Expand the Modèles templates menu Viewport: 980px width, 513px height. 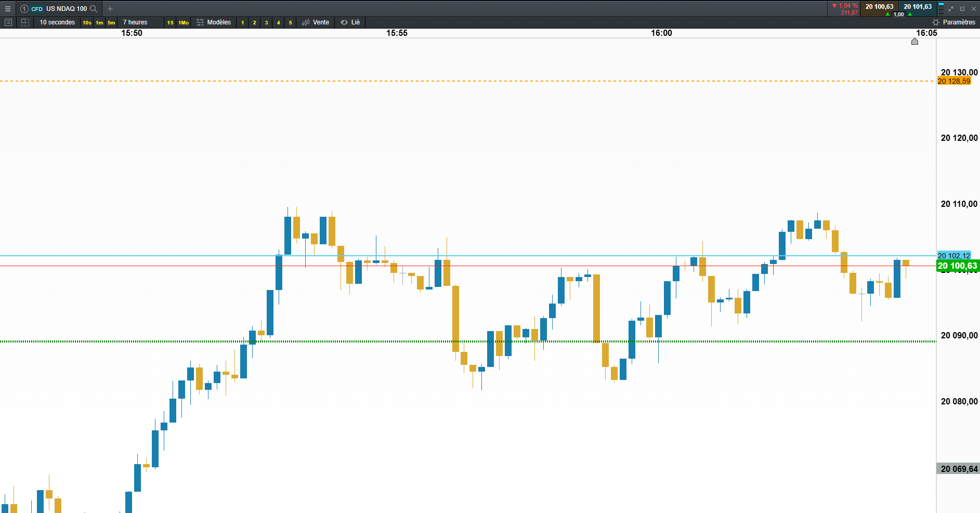pyautogui.click(x=214, y=22)
